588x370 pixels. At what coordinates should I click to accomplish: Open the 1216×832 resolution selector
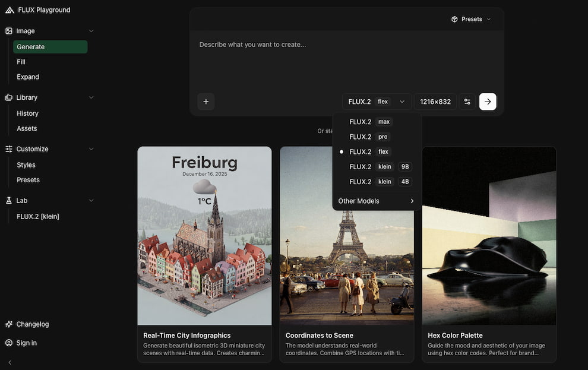435,102
